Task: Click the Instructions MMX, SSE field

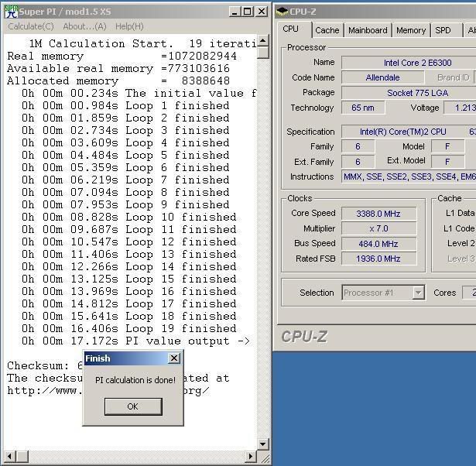Action: (409, 176)
